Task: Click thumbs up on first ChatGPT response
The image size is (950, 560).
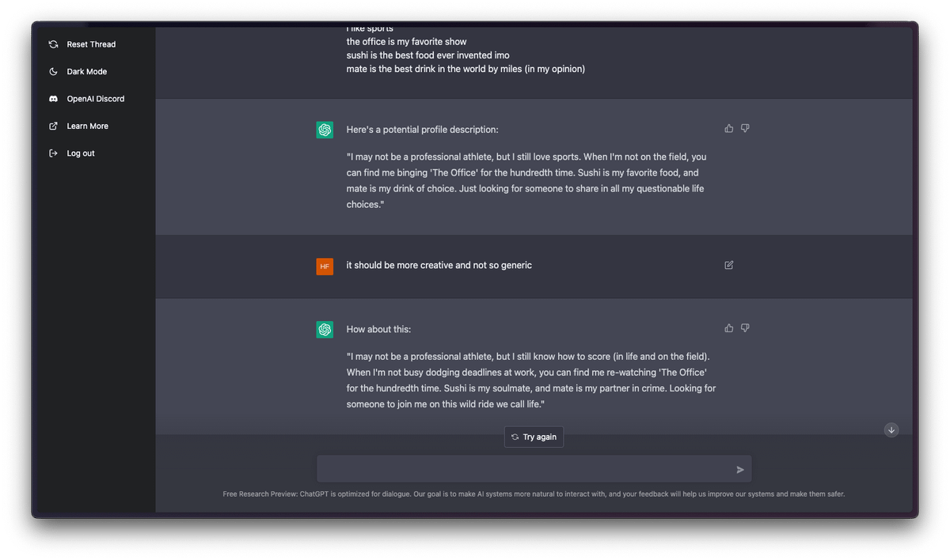Action: click(728, 128)
